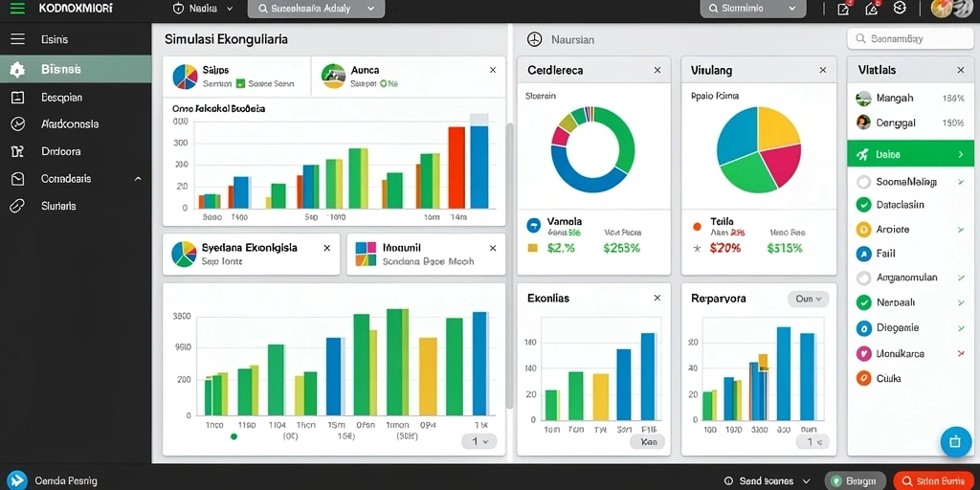Open the green hamburger menu in top bar
Viewport: 980px width, 490px height.
coord(17,9)
